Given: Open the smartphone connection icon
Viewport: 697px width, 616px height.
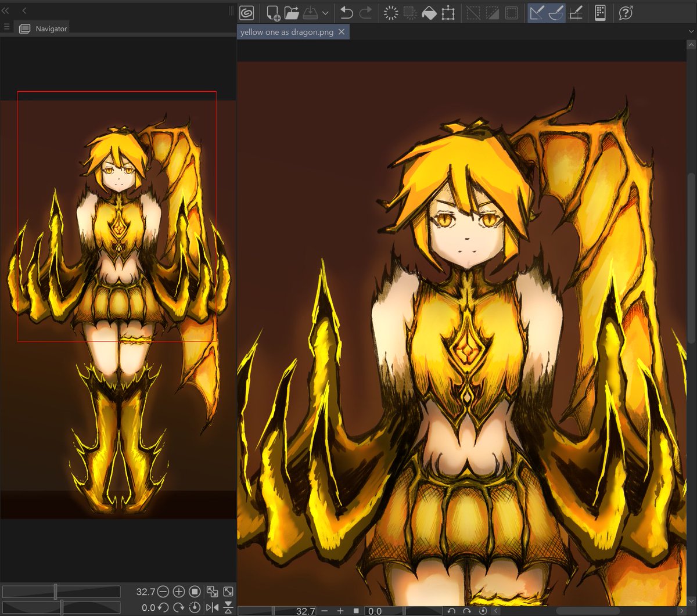Looking at the screenshot, I should [x=601, y=13].
